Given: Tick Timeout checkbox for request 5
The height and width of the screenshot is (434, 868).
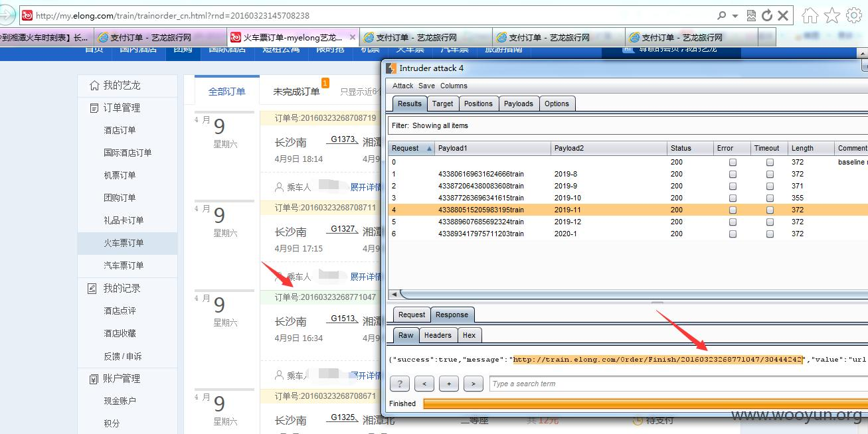Looking at the screenshot, I should [x=770, y=222].
